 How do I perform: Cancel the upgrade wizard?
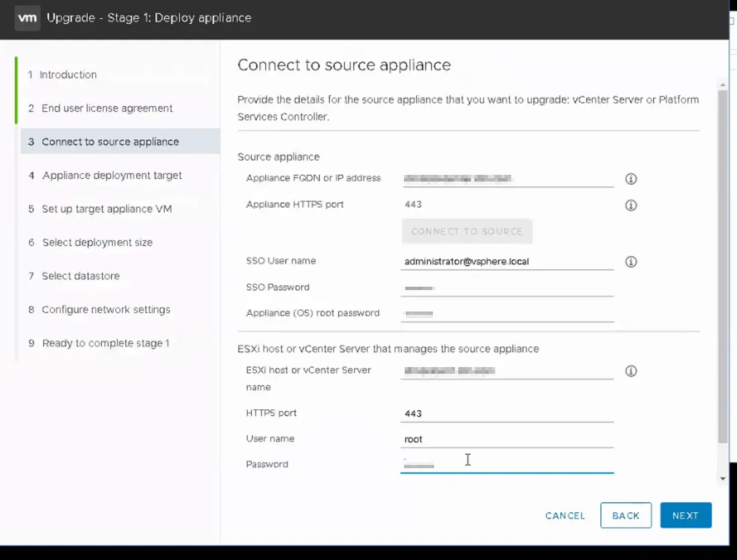(x=565, y=516)
